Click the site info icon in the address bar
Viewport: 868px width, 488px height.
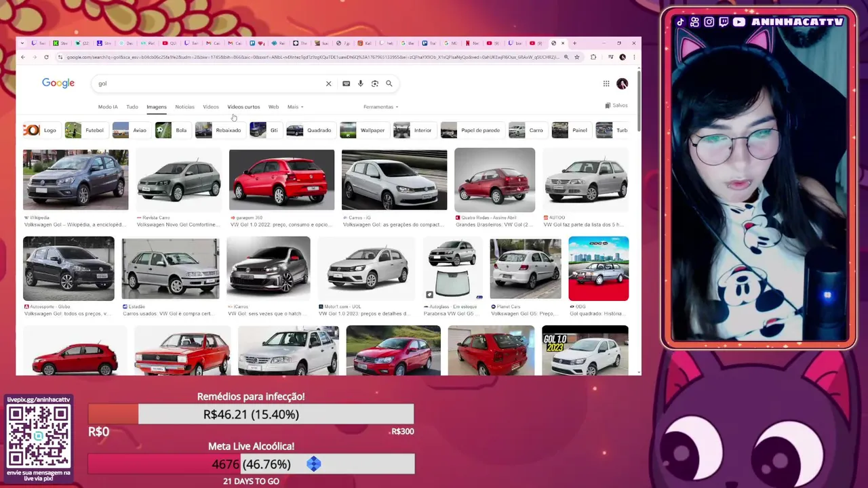60,57
